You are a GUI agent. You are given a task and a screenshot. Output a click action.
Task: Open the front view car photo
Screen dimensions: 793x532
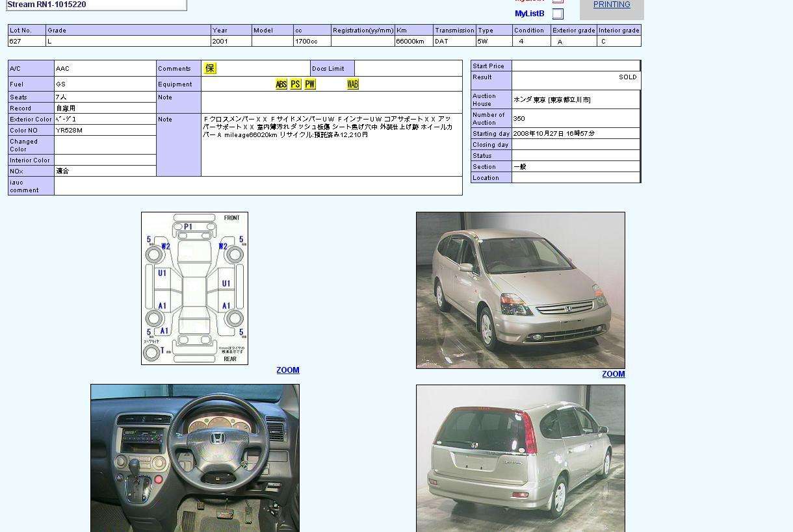(x=521, y=290)
